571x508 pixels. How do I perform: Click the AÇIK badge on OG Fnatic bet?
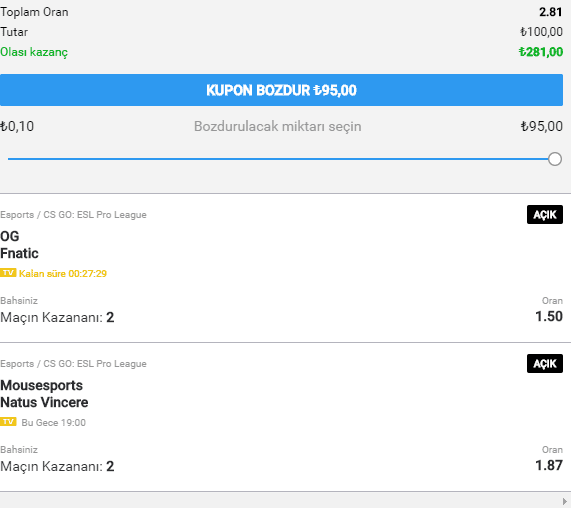(545, 214)
